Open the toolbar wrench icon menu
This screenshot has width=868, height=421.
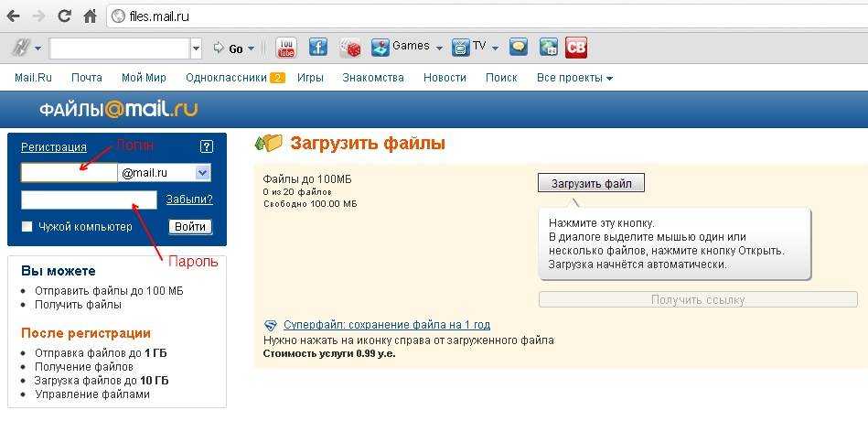pos(26,49)
